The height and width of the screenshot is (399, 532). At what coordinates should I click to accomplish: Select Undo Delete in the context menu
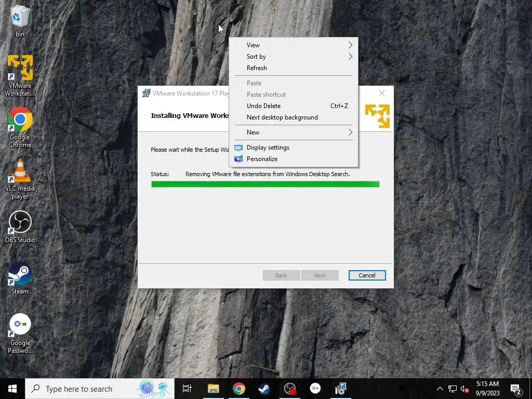[294, 106]
